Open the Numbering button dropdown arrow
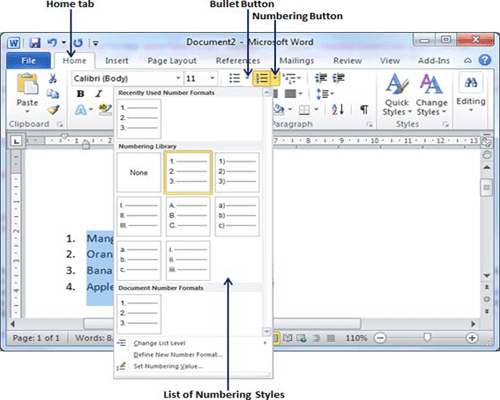Viewport: 500px width, 400px height. [276, 79]
